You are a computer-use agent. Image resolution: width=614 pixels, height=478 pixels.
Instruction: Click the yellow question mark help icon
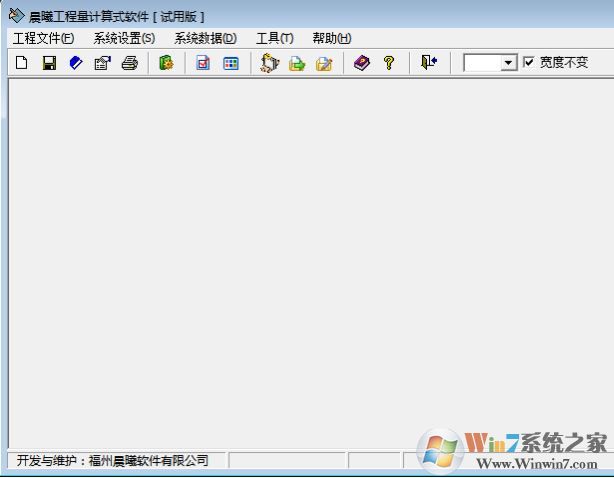coord(389,63)
